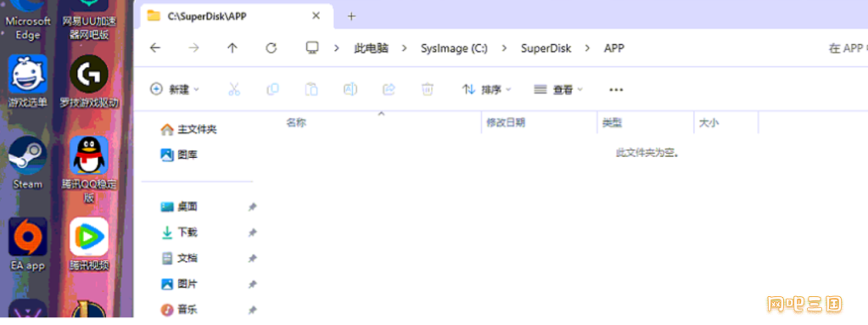Open the 查看 view dropdown
Image resolution: width=868 pixels, height=325 pixels.
click(558, 89)
